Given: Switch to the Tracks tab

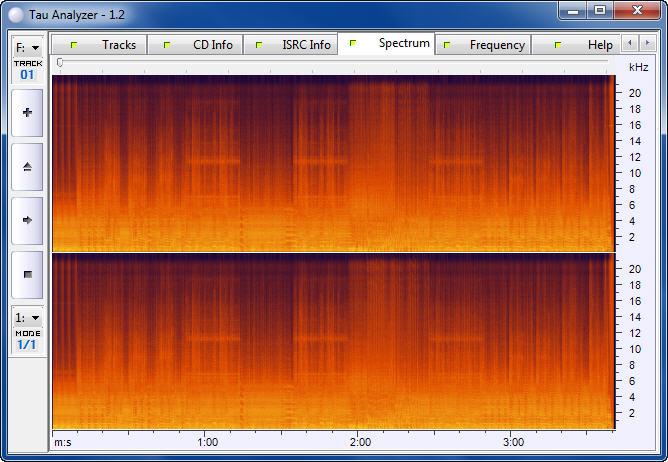Looking at the screenshot, I should coord(100,45).
